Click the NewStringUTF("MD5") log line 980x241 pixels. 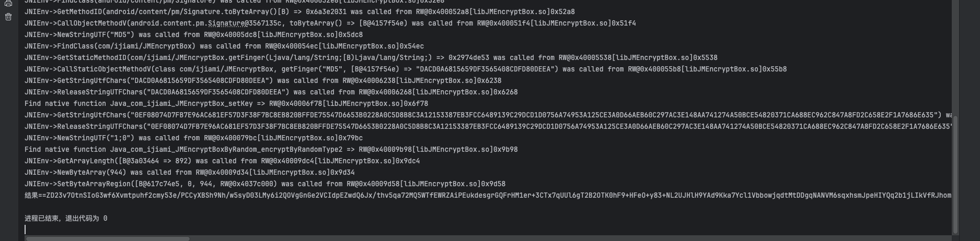193,34
